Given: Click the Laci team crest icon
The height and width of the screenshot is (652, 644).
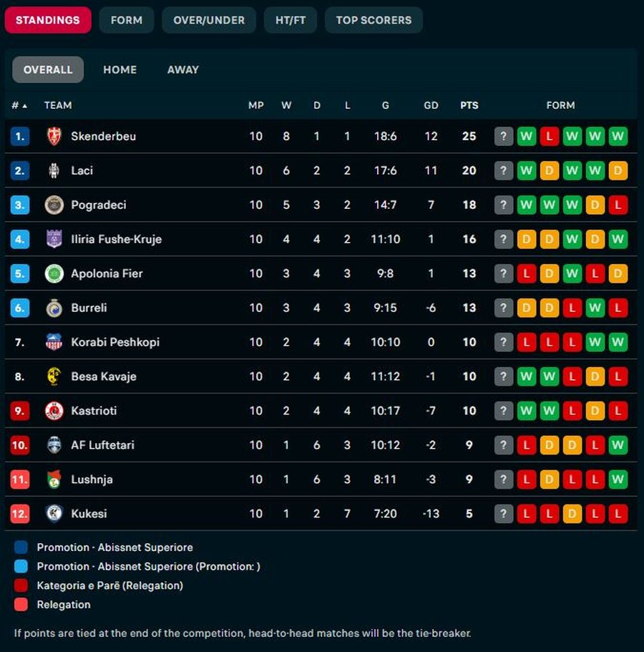Looking at the screenshot, I should (x=54, y=170).
